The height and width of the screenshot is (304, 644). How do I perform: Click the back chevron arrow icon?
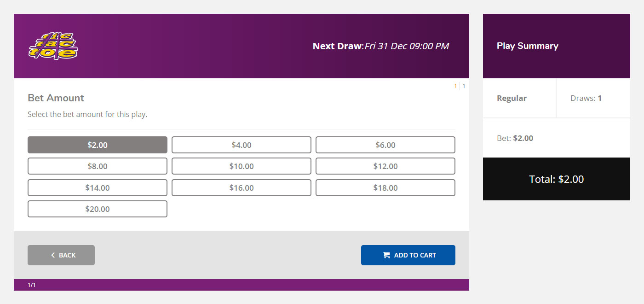(53, 255)
